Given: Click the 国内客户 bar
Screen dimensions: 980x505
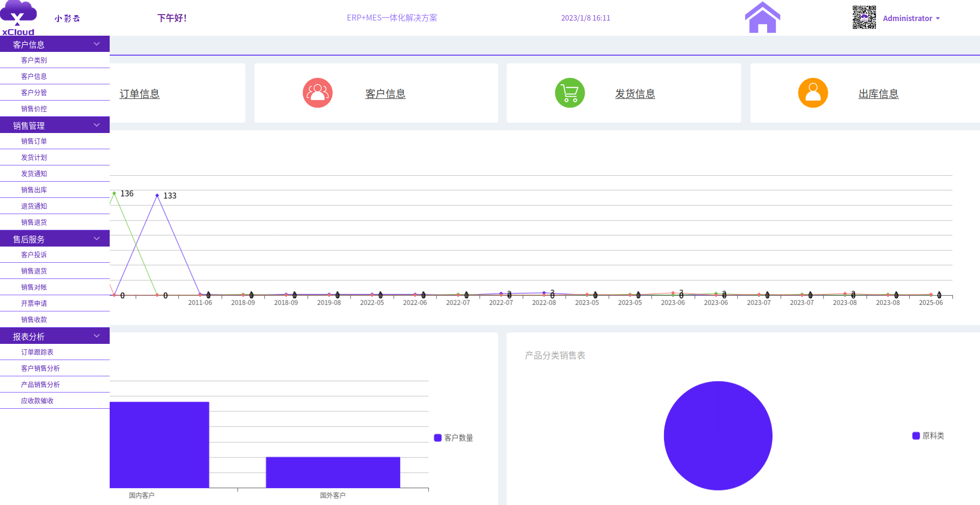Looking at the screenshot, I should pyautogui.click(x=159, y=445).
